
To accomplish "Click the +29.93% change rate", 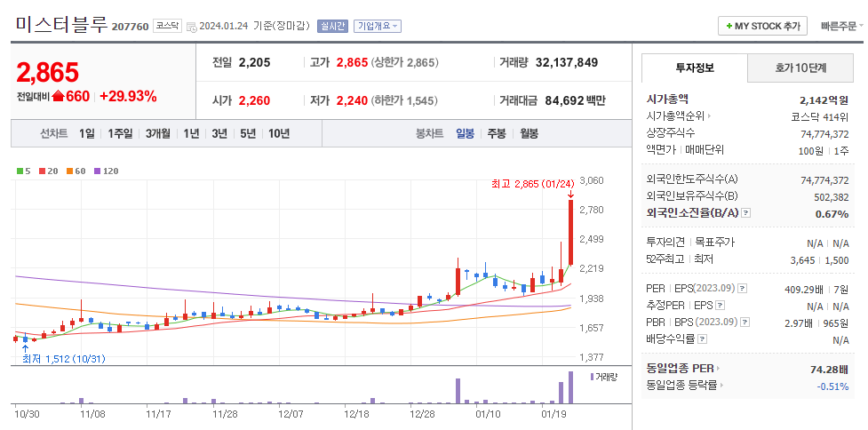I will [128, 97].
